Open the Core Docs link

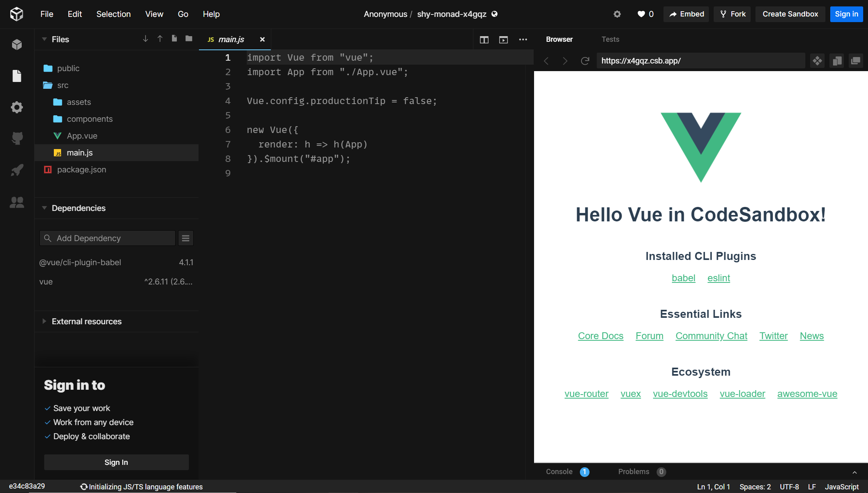point(600,336)
